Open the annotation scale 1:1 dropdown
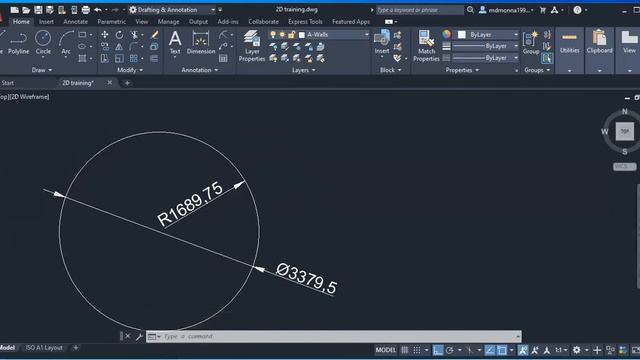 561,350
